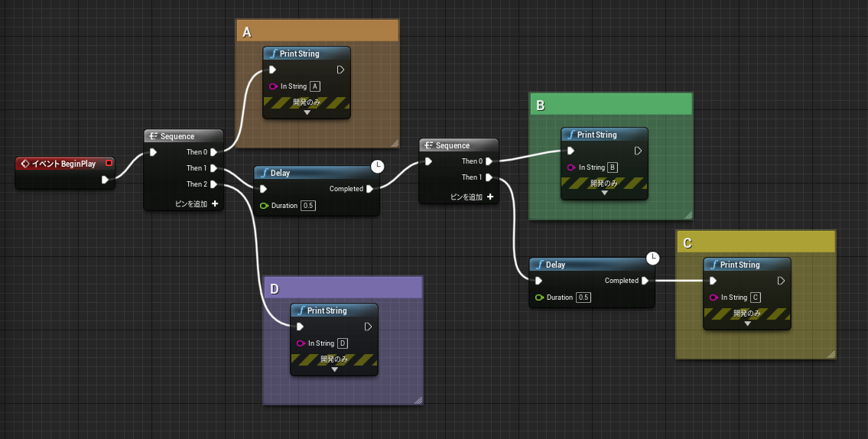Edit In String value D
Image resolution: width=868 pixels, height=439 pixels.
tap(342, 343)
